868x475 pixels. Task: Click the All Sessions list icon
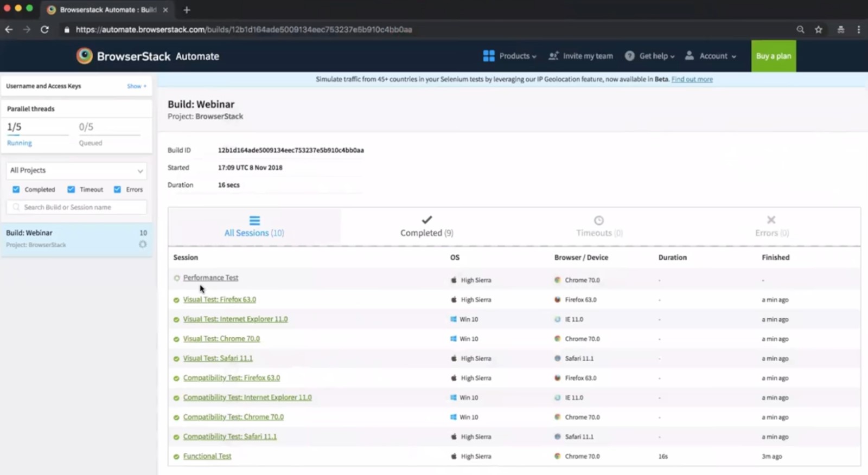pyautogui.click(x=254, y=220)
